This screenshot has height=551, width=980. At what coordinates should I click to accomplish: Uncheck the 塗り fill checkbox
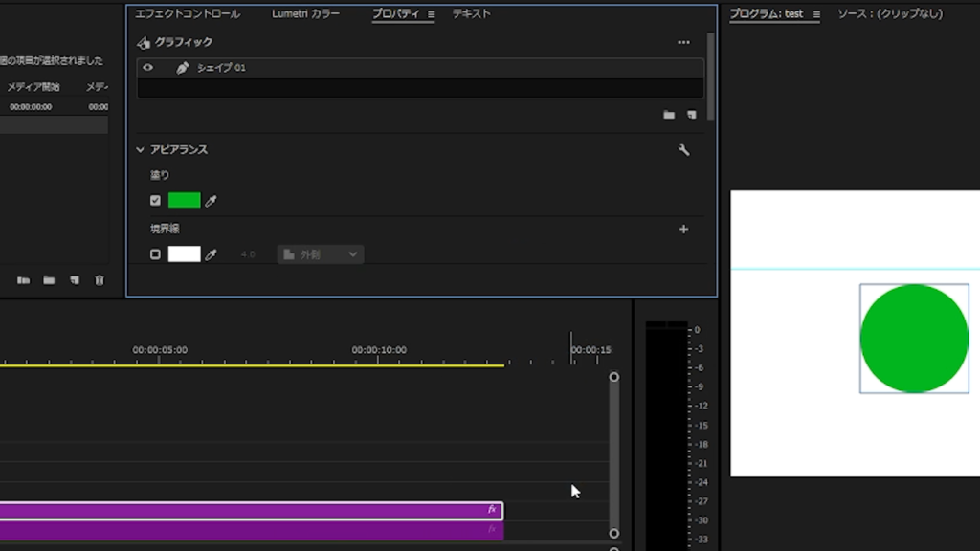coord(155,201)
